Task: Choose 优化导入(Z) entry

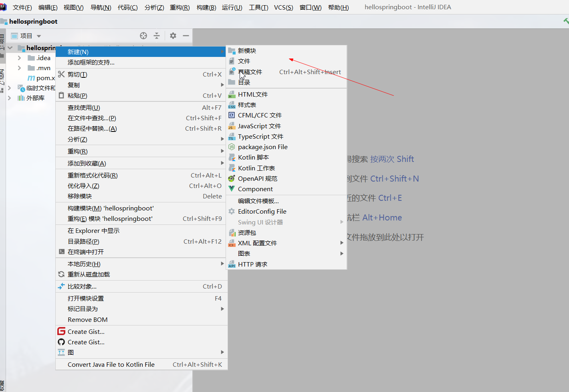Action: [141, 186]
